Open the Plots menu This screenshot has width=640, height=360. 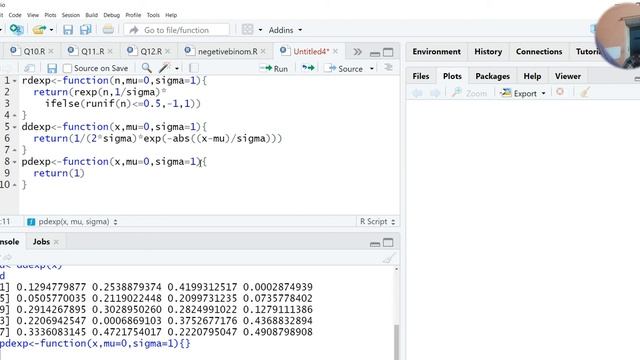pyautogui.click(x=50, y=15)
